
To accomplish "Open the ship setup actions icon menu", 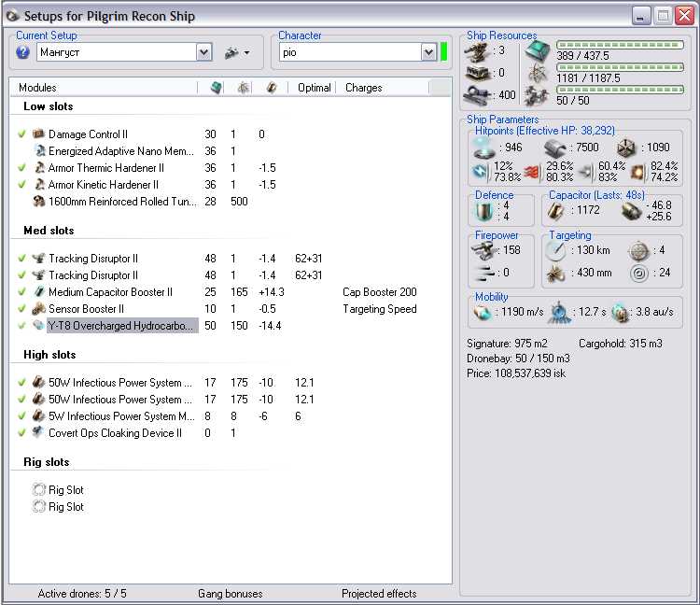I will [x=237, y=52].
